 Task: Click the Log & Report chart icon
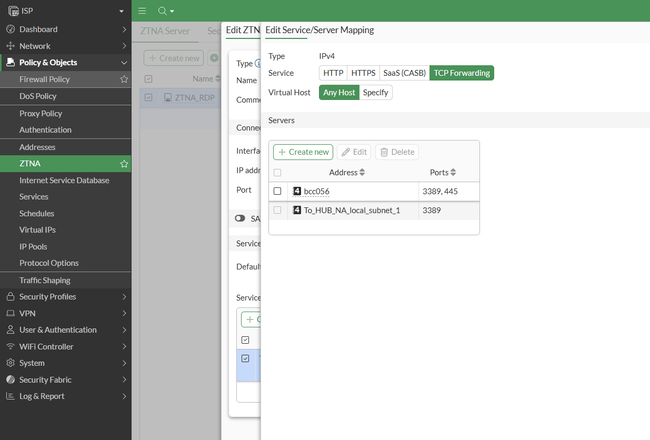point(10,396)
